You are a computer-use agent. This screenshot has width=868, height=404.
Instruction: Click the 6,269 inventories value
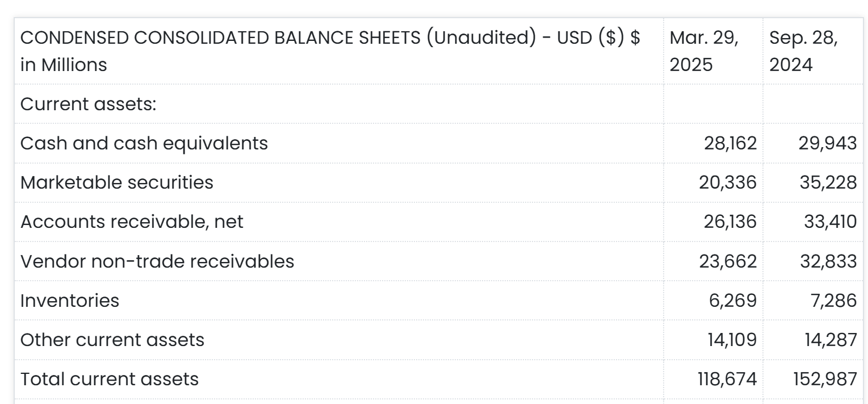coord(736,300)
